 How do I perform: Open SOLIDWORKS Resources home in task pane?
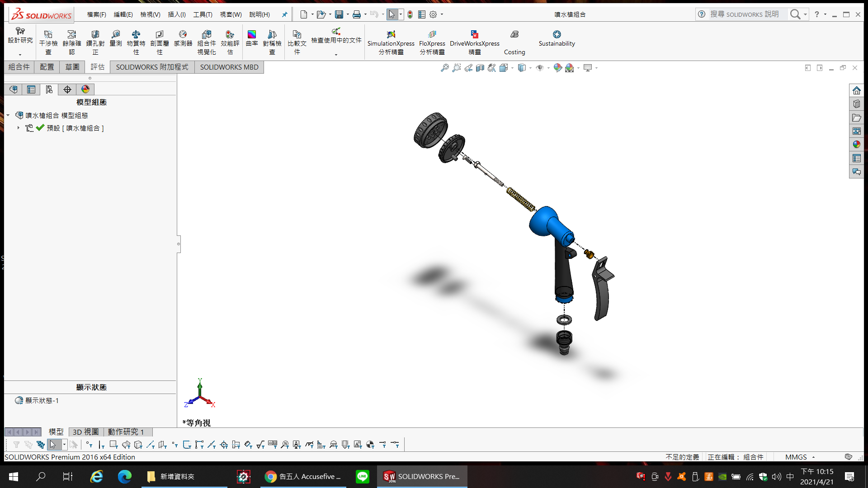pos(857,90)
